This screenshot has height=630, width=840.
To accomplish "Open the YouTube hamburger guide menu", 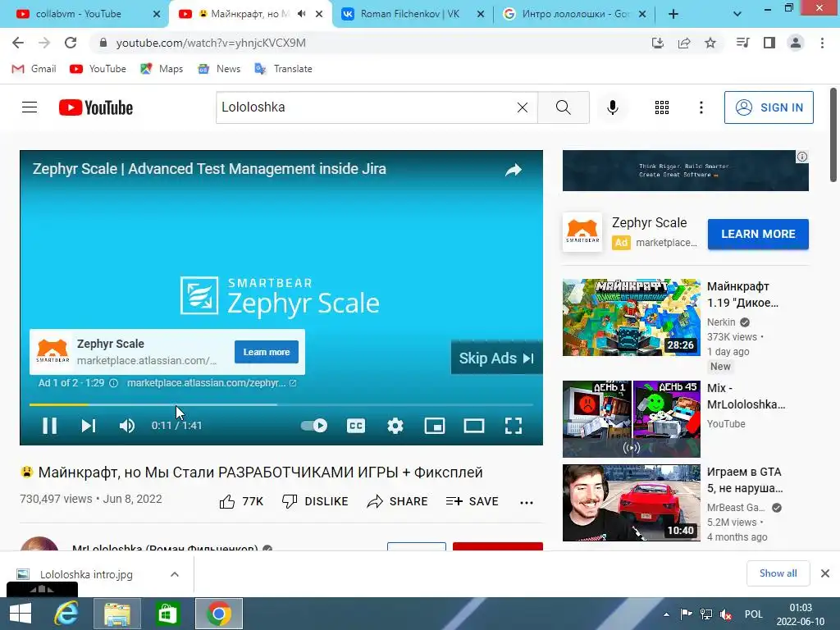I will 30,107.
